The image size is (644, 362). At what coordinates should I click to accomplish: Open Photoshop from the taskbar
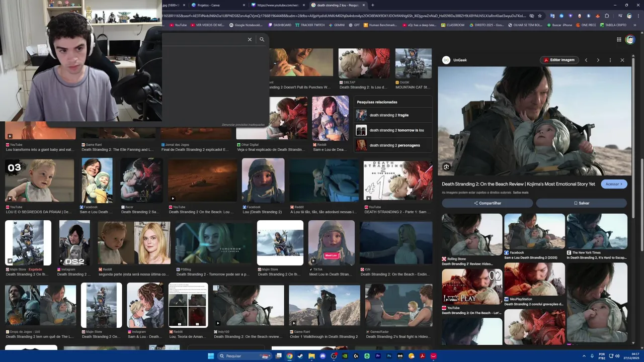click(x=389, y=356)
